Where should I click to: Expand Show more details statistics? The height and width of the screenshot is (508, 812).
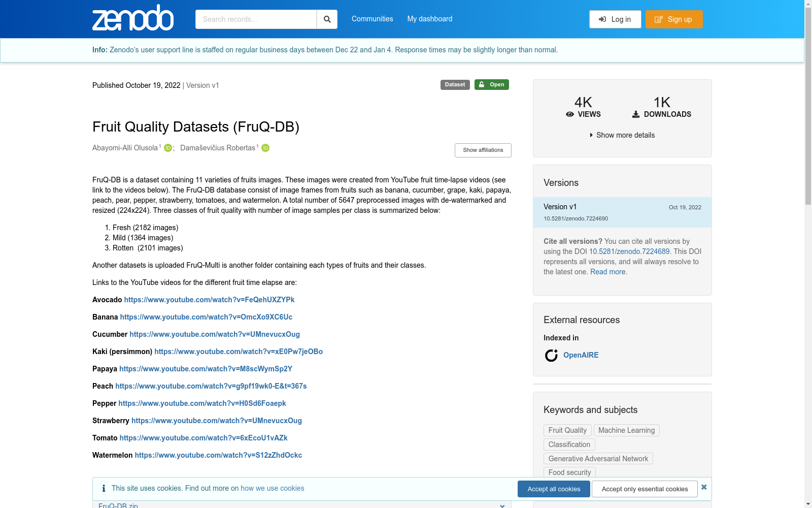(622, 135)
